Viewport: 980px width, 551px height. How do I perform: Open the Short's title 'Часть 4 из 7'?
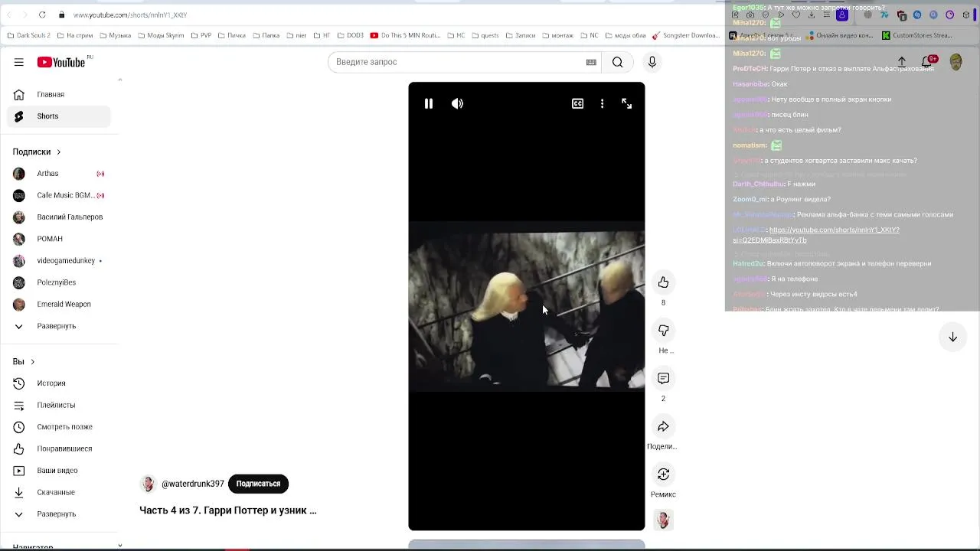pos(227,510)
